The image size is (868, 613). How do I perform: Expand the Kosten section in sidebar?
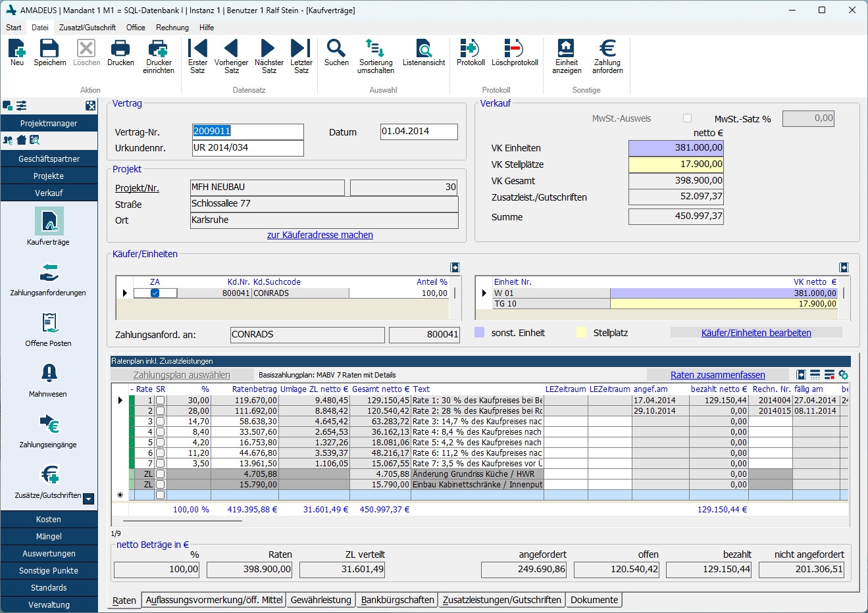point(49,520)
